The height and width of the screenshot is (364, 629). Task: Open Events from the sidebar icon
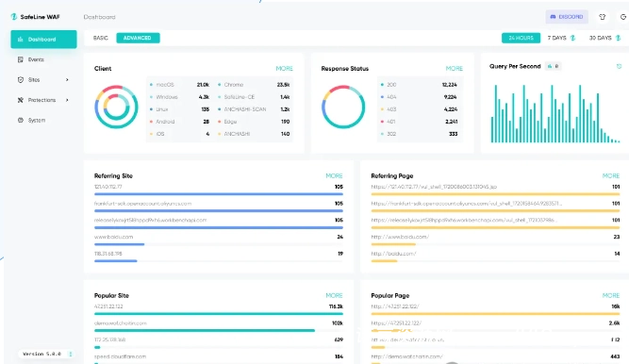(21, 59)
